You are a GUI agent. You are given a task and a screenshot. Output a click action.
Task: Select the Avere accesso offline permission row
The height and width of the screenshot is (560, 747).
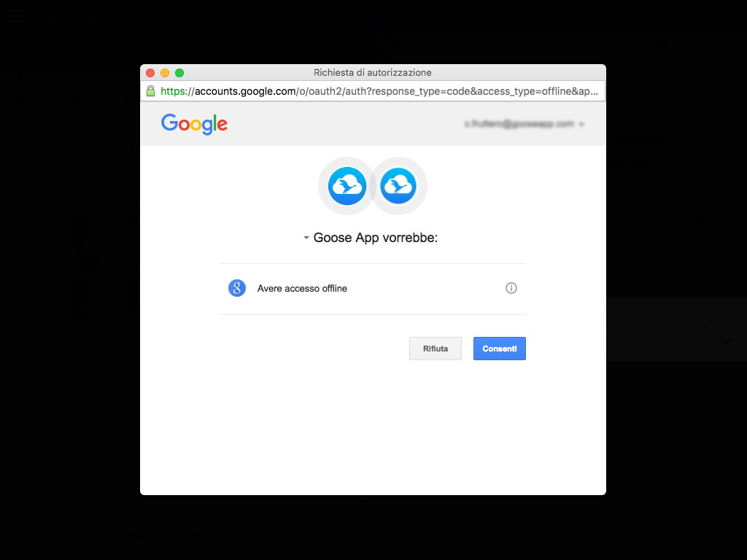coord(373,289)
